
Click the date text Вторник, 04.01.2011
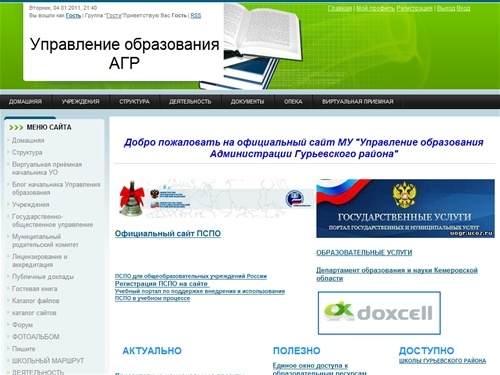(63, 8)
